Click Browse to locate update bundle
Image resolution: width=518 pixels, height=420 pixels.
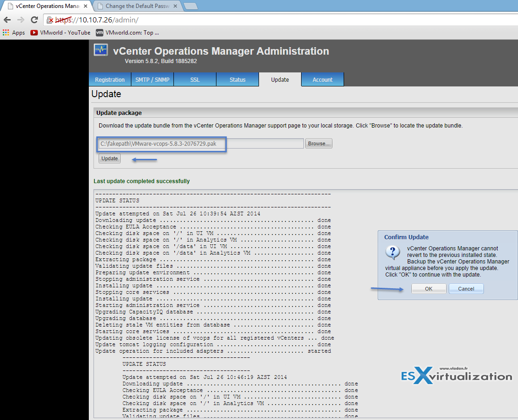318,143
